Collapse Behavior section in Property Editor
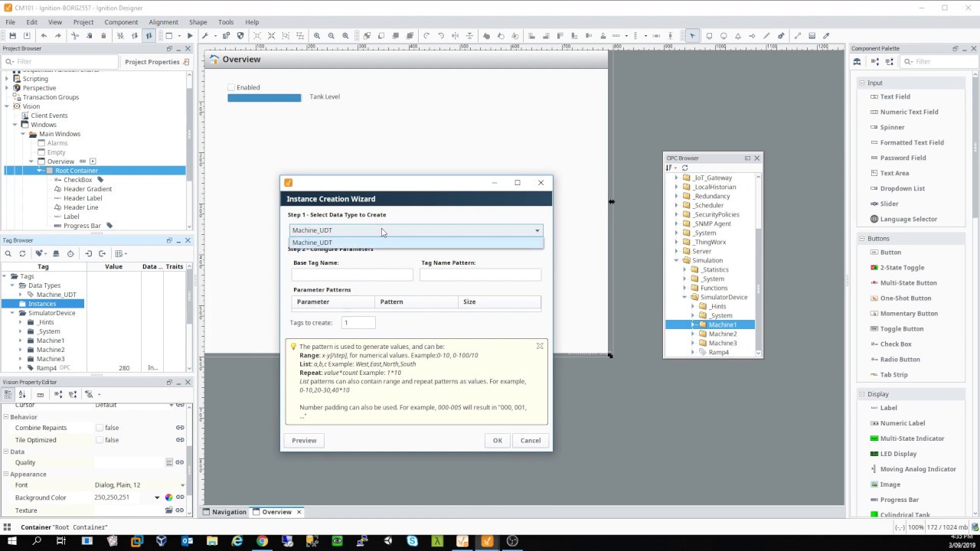This screenshot has height=551, width=980. [6, 417]
